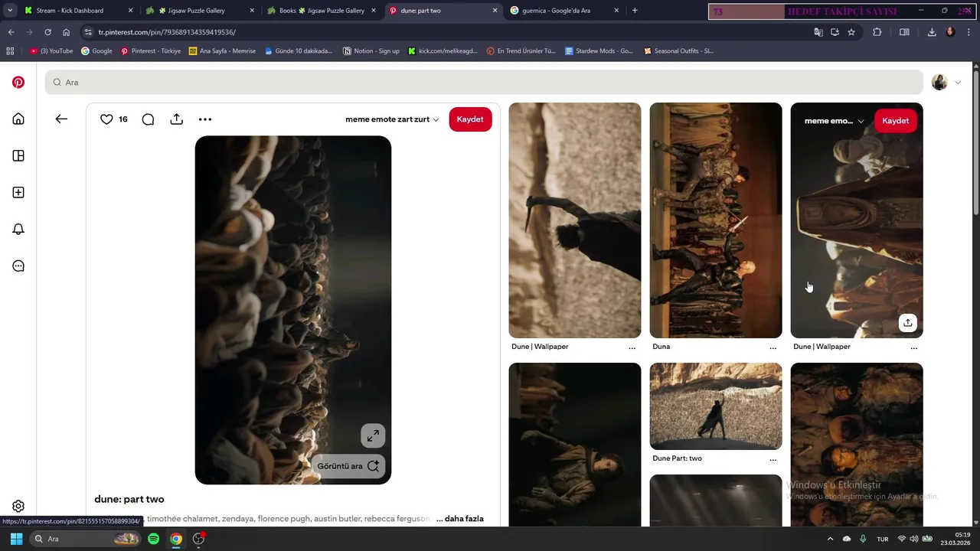Open kick.com/melikeagd bookmark

tap(443, 51)
